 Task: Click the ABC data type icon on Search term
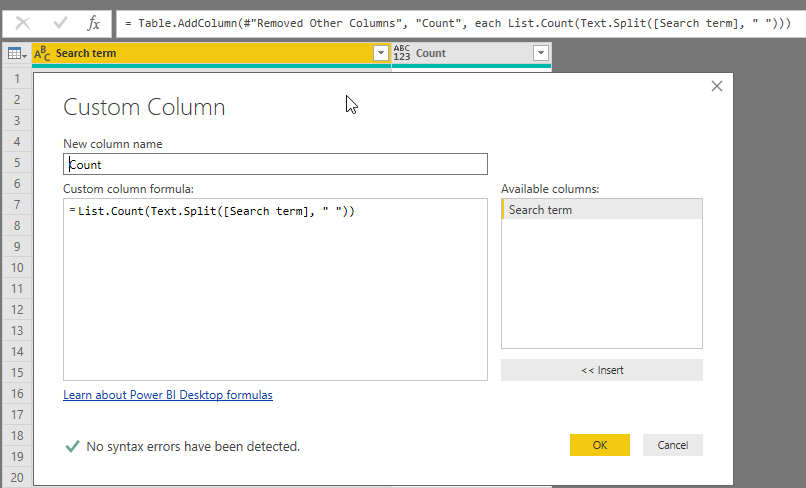coord(43,53)
